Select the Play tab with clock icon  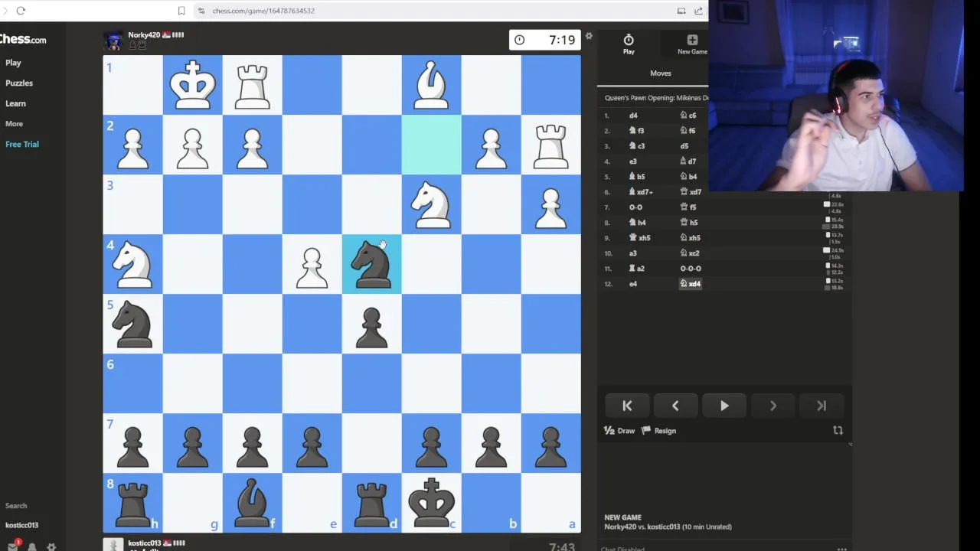(x=629, y=44)
